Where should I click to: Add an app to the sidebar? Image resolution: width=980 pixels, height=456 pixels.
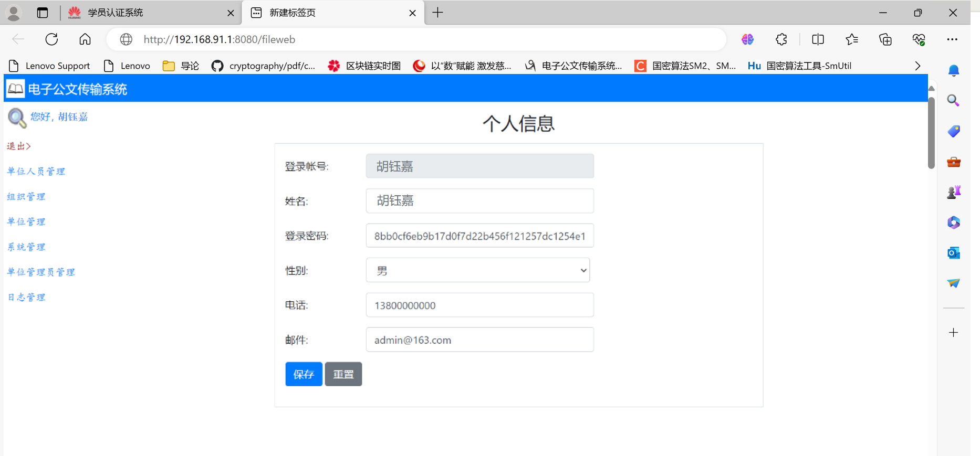[x=954, y=332]
